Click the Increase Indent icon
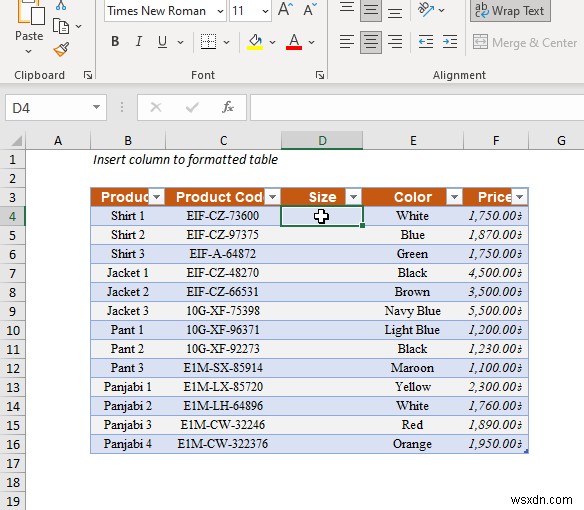 click(450, 42)
